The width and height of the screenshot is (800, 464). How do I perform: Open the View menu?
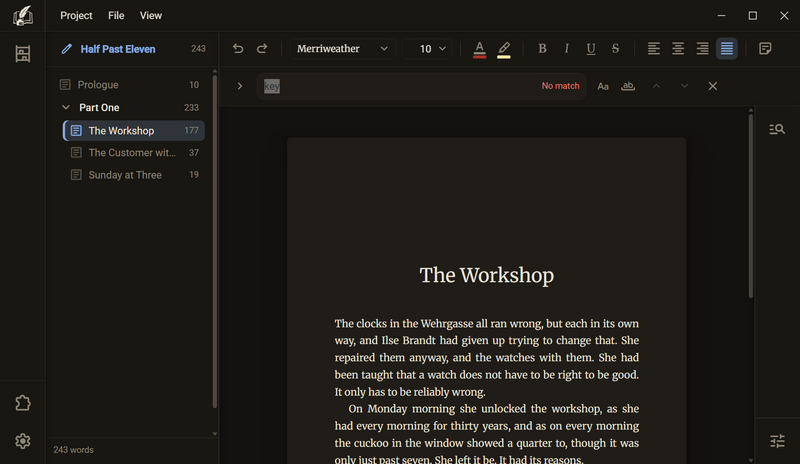tap(151, 15)
